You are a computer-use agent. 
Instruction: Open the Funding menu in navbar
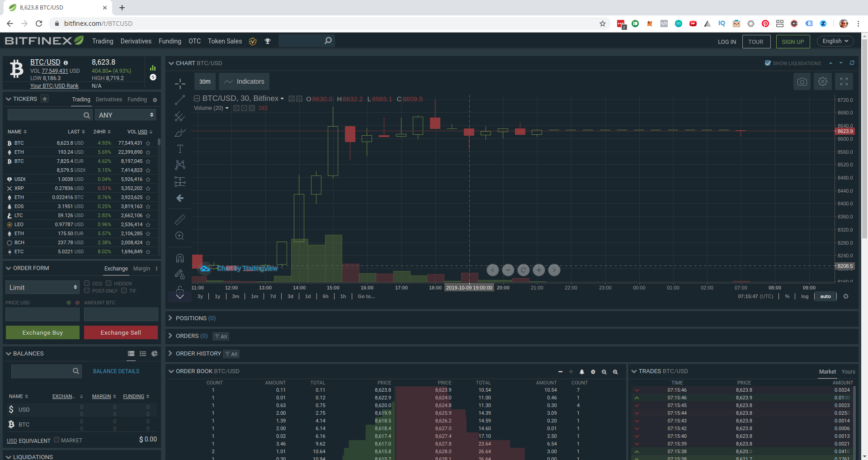pyautogui.click(x=170, y=41)
